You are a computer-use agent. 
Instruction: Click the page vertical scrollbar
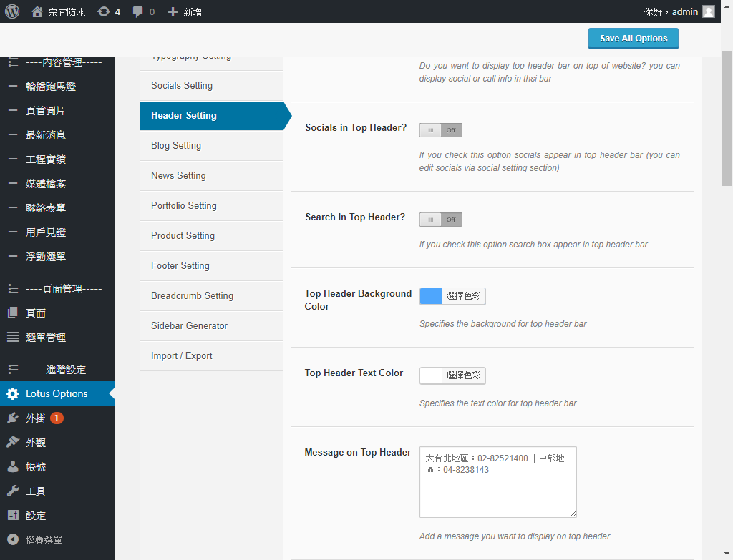point(727,119)
